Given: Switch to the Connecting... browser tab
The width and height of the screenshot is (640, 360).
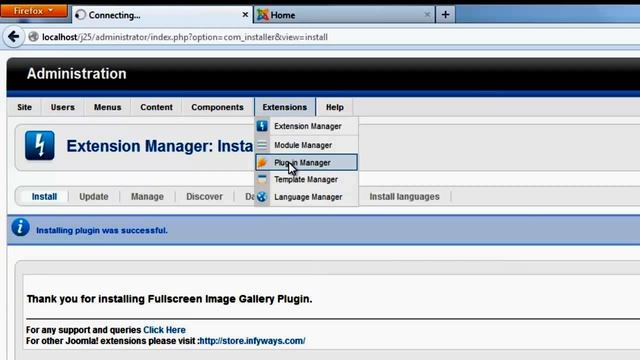Looking at the screenshot, I should tap(162, 15).
